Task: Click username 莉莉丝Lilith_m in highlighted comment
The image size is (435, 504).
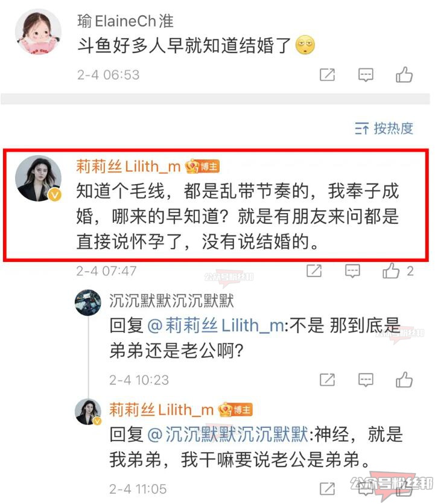Action: tap(128, 167)
